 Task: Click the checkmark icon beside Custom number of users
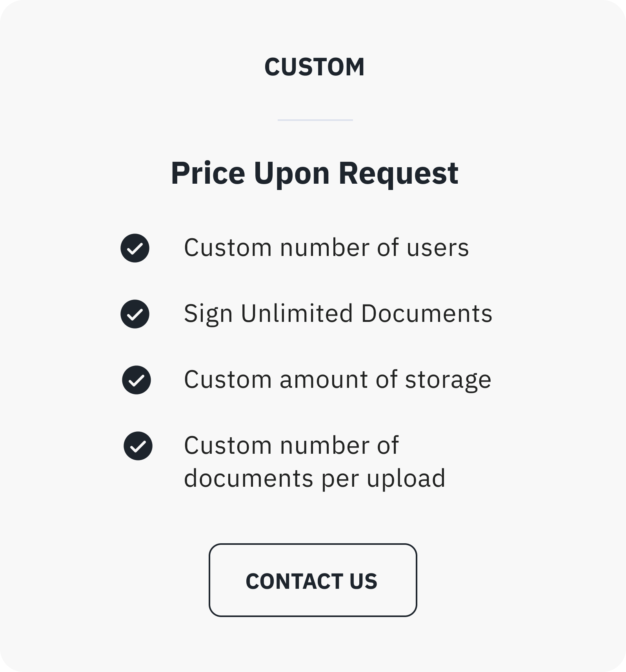tap(135, 248)
